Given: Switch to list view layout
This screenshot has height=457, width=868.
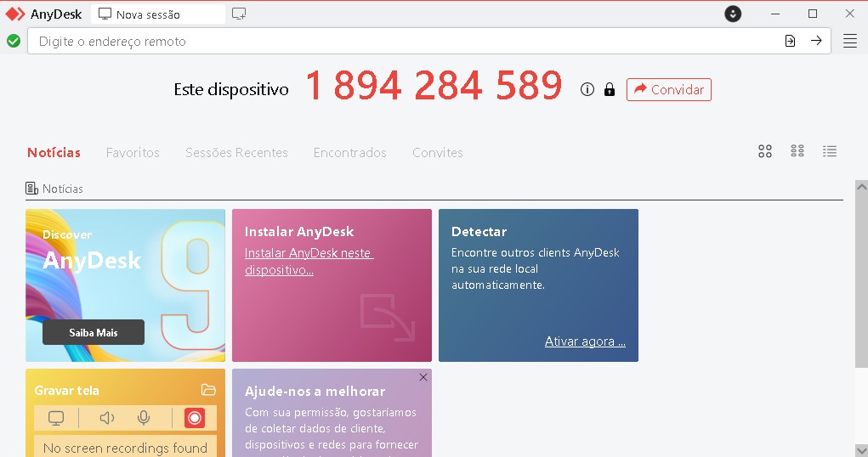Looking at the screenshot, I should pos(829,151).
